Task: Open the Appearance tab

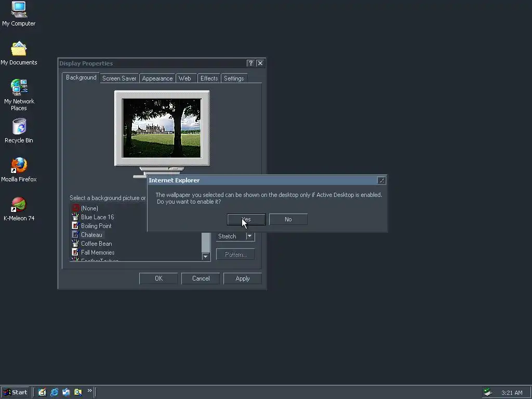Action: (157, 78)
